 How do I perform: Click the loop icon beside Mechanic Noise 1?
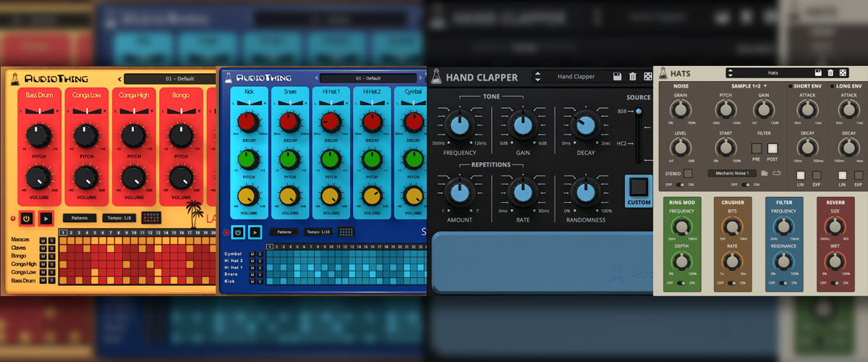[778, 174]
